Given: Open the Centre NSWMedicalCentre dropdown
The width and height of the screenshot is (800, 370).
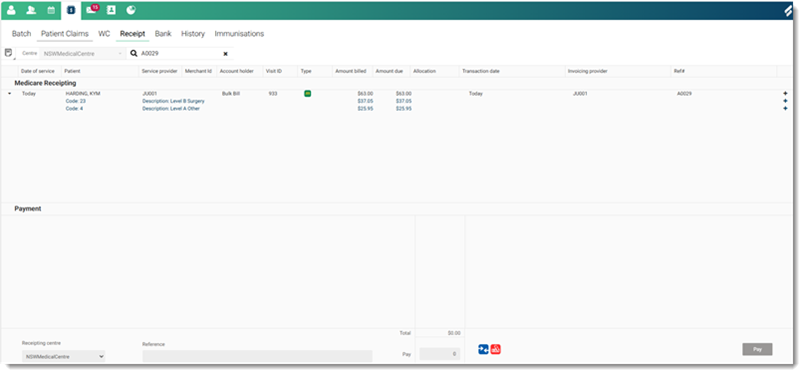Looking at the screenshot, I should (x=82, y=53).
